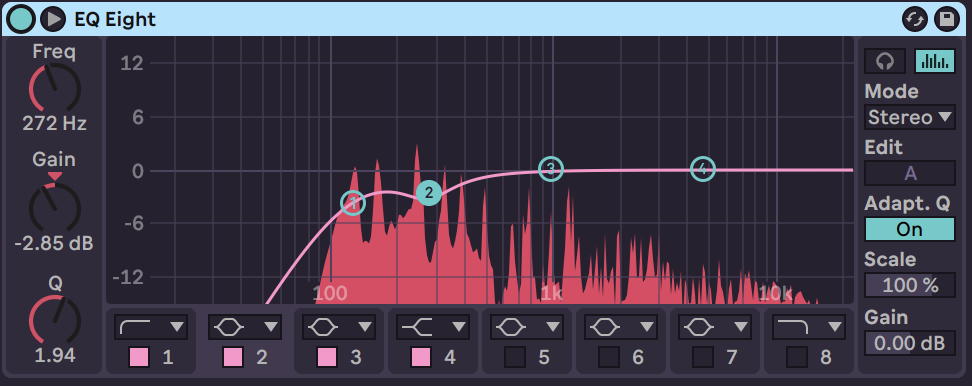Viewport: 972px width, 386px height.
Task: Click band 4 shelf filter shape icon
Action: (x=417, y=327)
